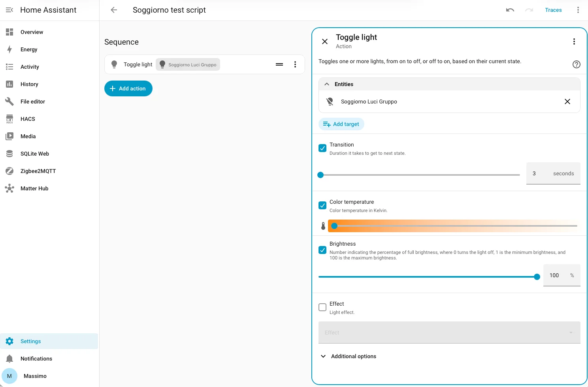Click the Brightness percent input field

click(x=562, y=275)
